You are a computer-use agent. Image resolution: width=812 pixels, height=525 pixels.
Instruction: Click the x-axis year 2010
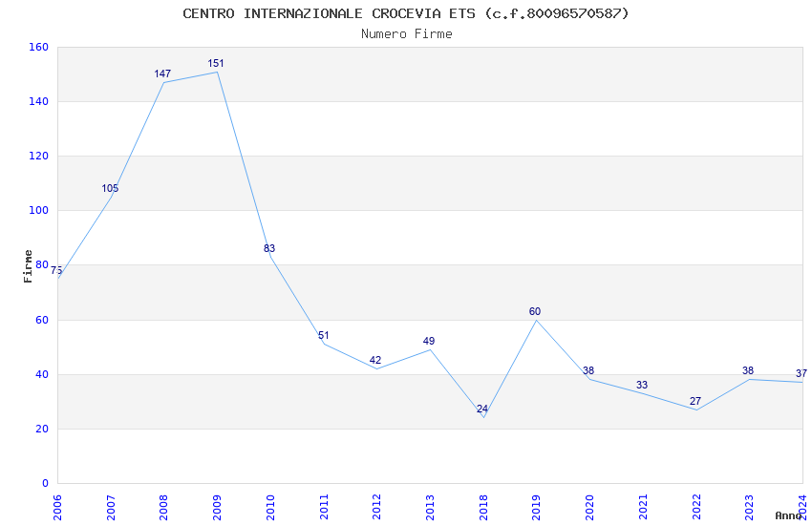coord(270,507)
